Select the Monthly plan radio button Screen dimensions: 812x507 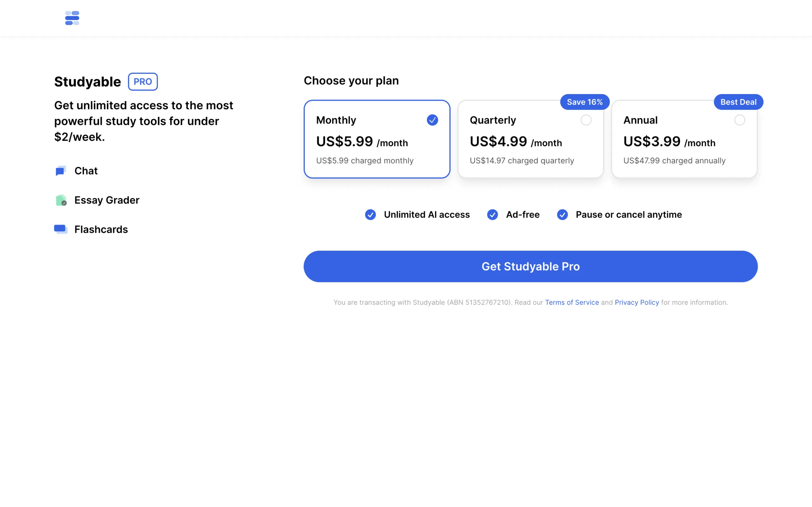pyautogui.click(x=432, y=120)
